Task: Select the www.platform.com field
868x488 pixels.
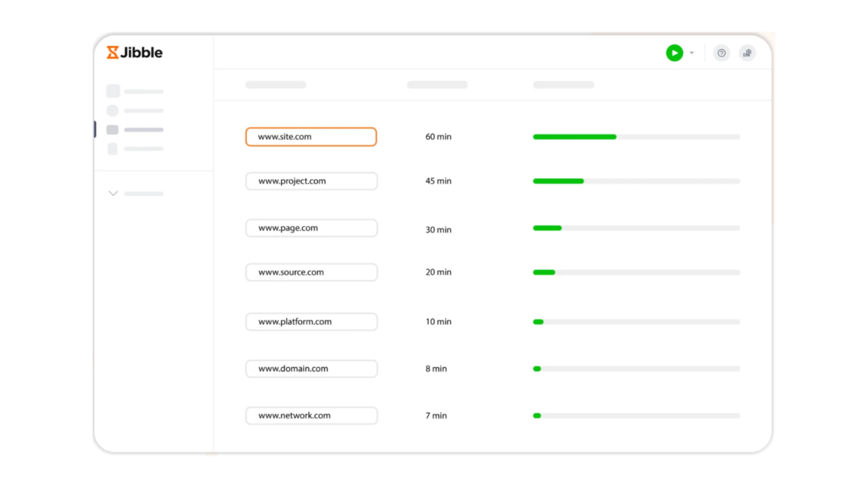Action: (311, 322)
